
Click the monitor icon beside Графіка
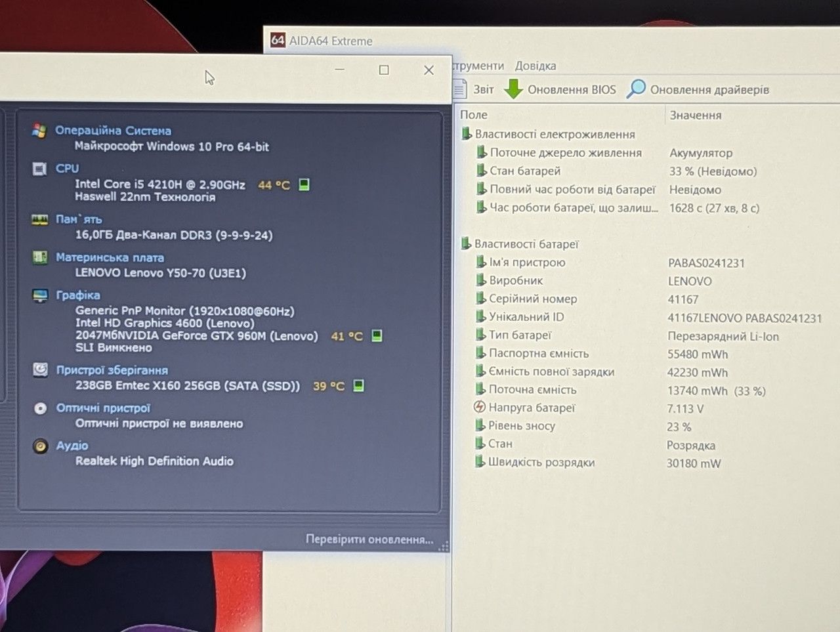[41, 295]
